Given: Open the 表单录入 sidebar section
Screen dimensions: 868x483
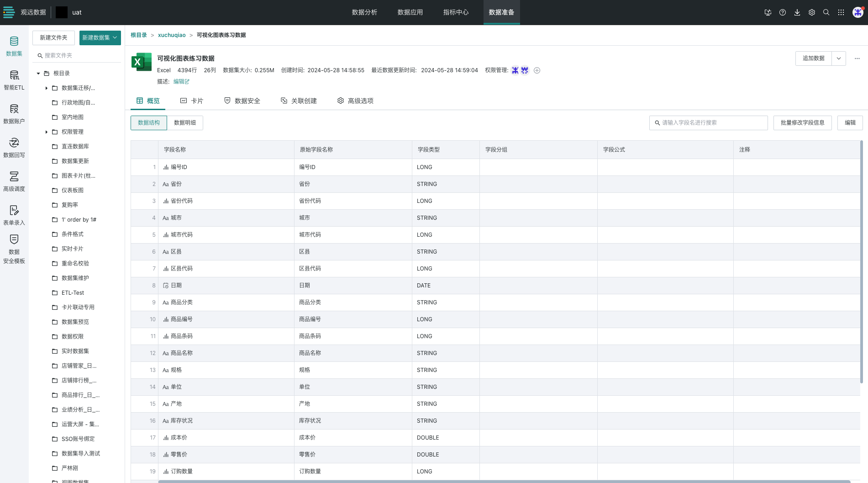Looking at the screenshot, I should [x=14, y=215].
